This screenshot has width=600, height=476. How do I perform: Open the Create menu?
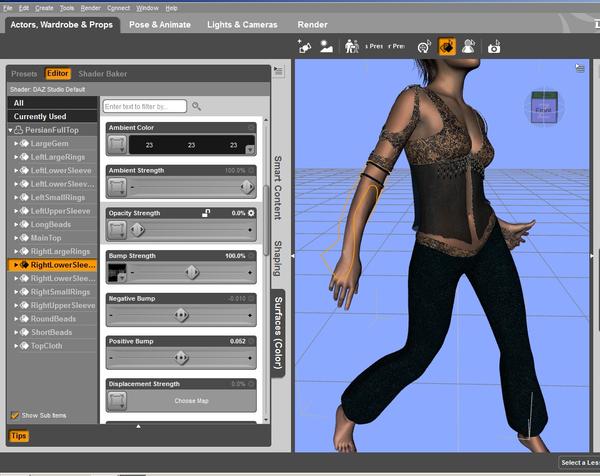click(44, 8)
